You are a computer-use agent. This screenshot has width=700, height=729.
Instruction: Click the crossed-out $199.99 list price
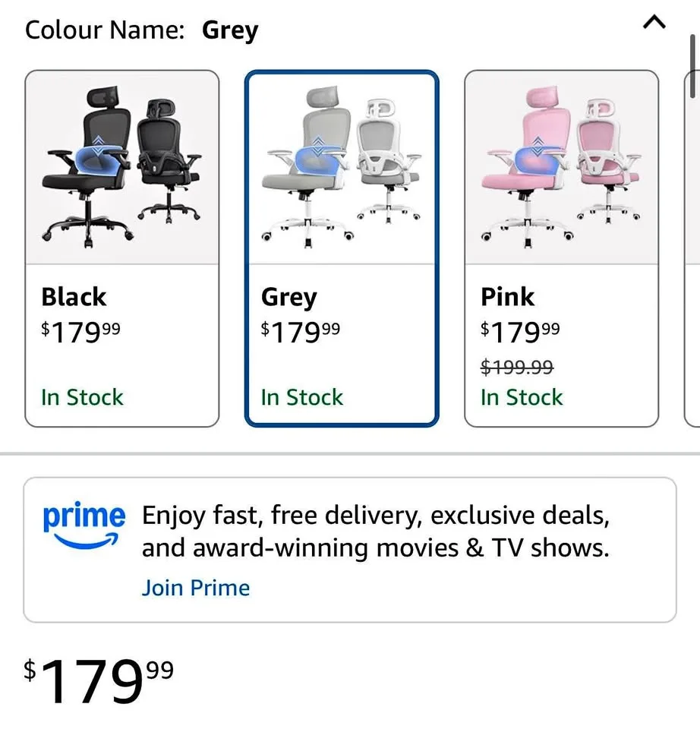(517, 368)
